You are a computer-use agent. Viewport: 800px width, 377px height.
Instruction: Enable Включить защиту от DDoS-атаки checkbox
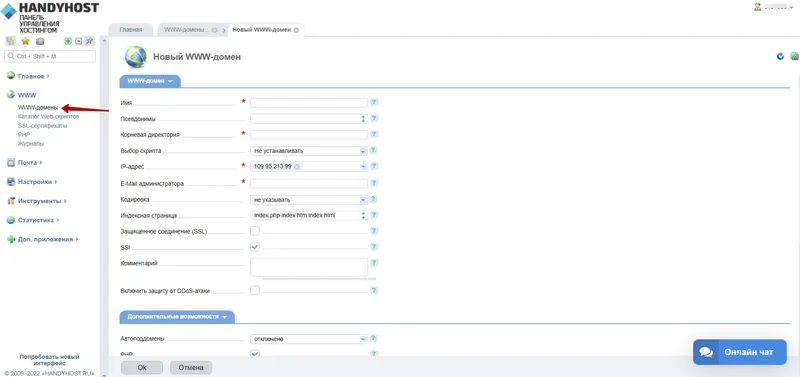pyautogui.click(x=255, y=290)
